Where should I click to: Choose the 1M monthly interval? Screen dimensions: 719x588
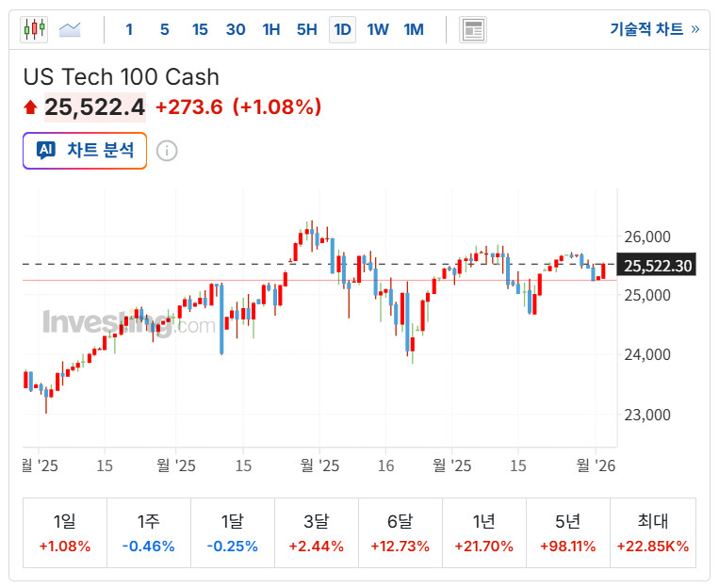(x=414, y=29)
